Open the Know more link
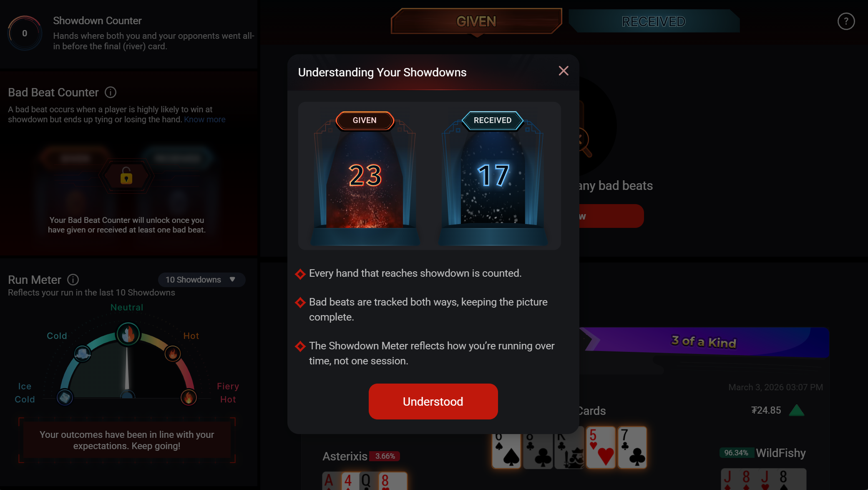 [x=204, y=119]
